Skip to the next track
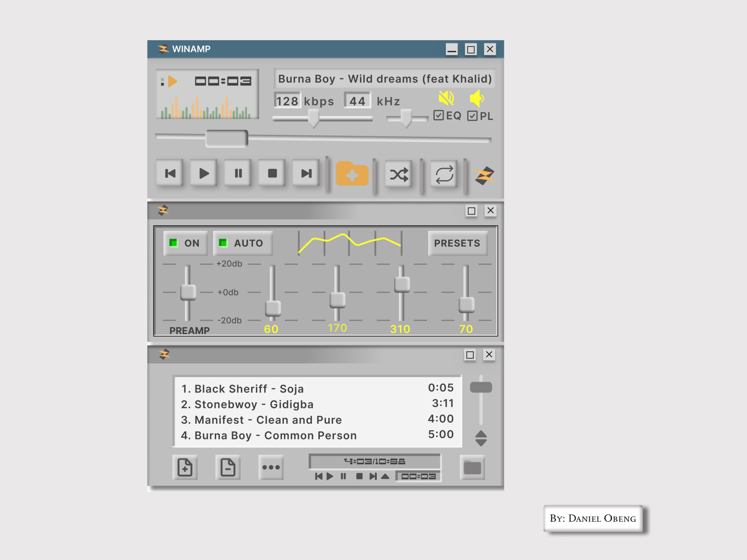The height and width of the screenshot is (560, 747). tap(306, 173)
